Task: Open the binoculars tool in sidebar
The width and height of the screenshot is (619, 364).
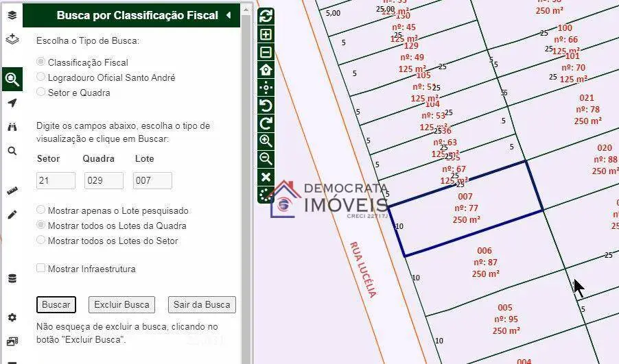Action: click(x=12, y=127)
